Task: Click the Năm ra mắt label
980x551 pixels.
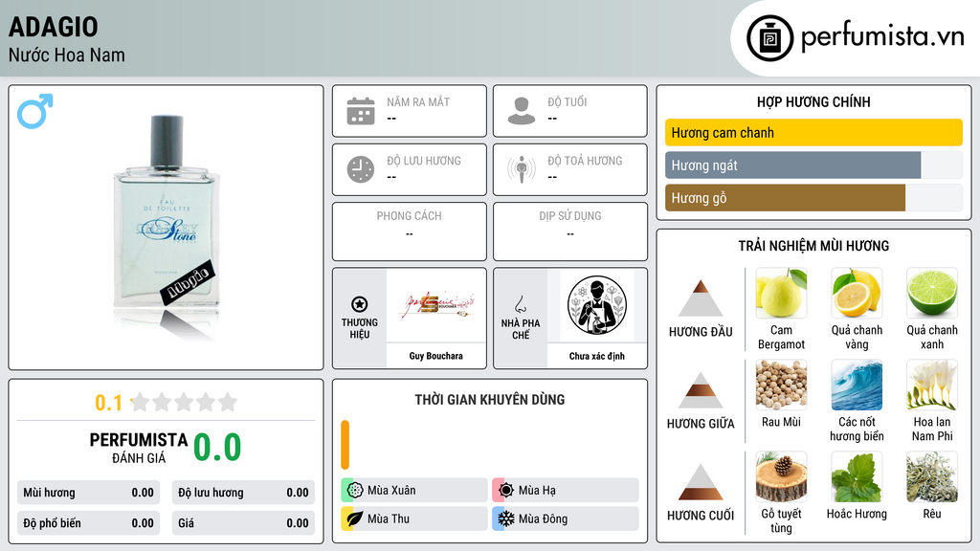Action: [418, 101]
